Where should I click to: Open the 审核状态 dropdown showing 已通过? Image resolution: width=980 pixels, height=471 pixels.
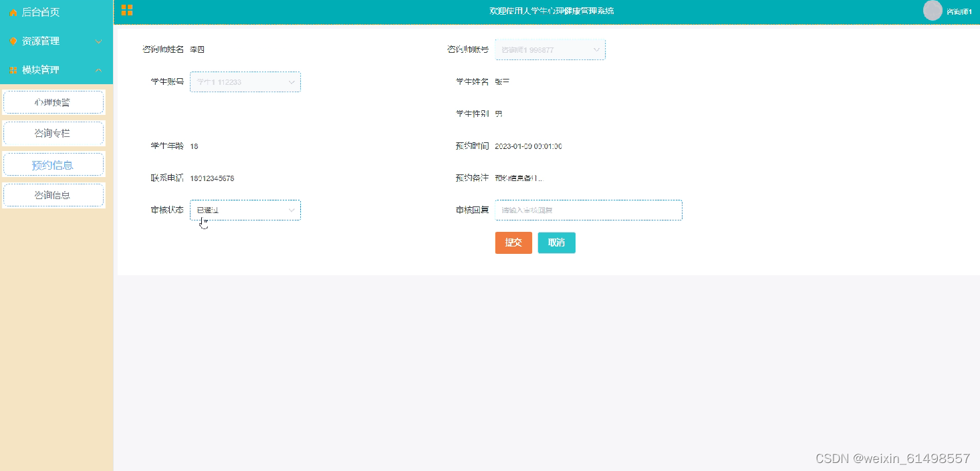click(245, 210)
